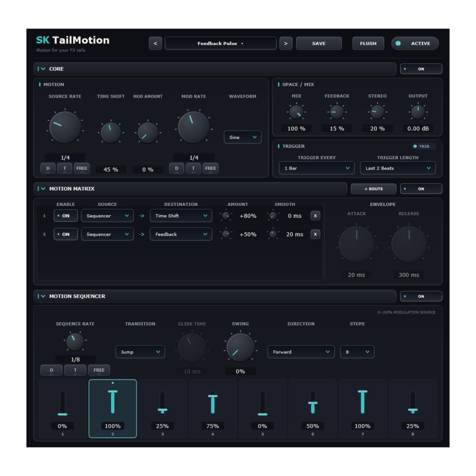Open the Trigger Length Last 2 Beats dropdown

pyautogui.click(x=398, y=168)
